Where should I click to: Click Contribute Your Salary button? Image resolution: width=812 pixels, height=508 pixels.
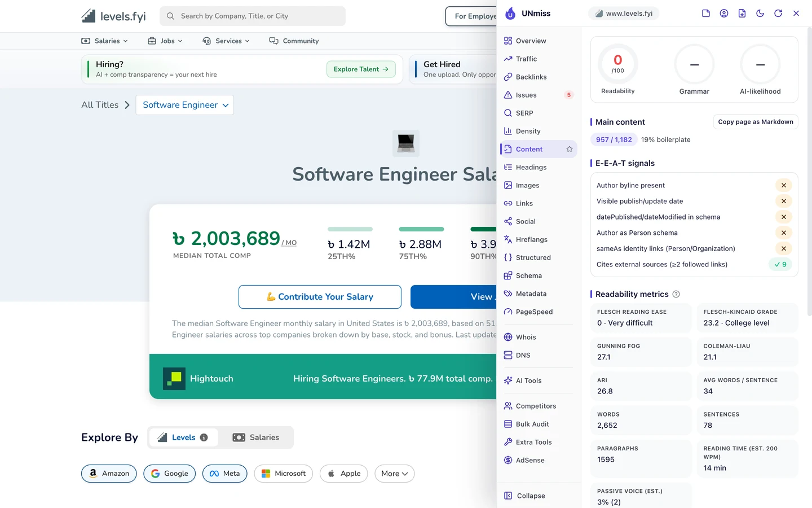click(320, 297)
